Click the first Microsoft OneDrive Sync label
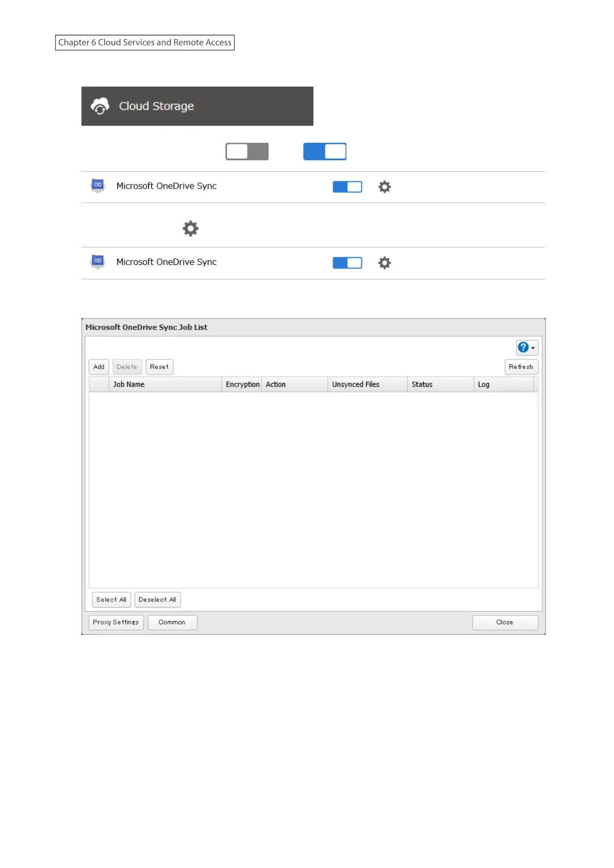Image resolution: width=614 pixels, height=868 pixels. pos(167,186)
